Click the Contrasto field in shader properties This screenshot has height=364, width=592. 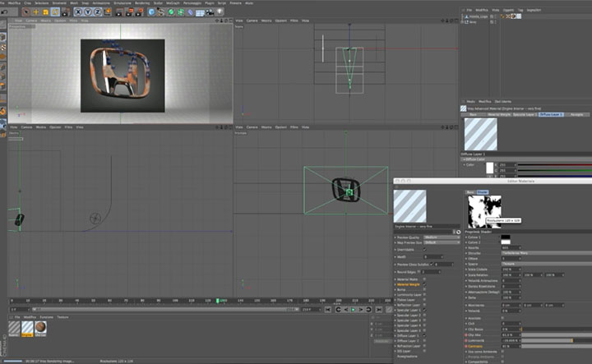(511, 346)
